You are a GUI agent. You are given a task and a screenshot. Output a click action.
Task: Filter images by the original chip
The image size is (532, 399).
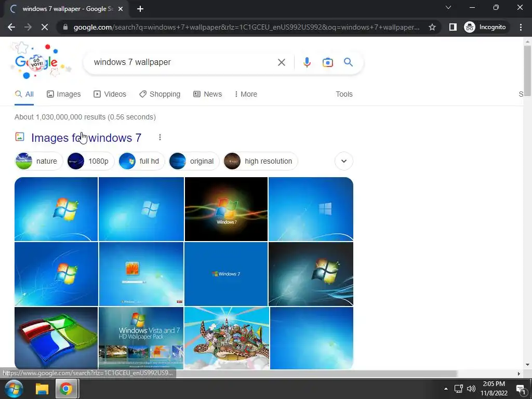pos(194,161)
